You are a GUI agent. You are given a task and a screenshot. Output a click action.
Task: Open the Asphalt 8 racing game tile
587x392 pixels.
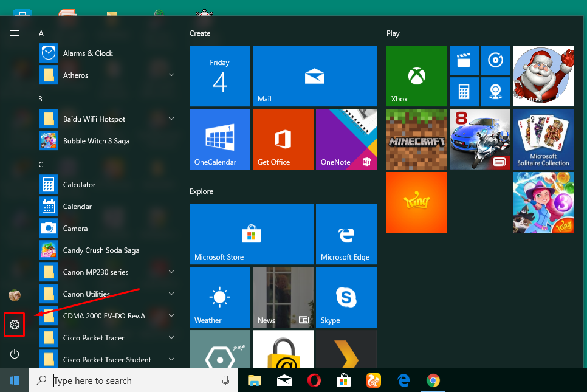click(480, 139)
